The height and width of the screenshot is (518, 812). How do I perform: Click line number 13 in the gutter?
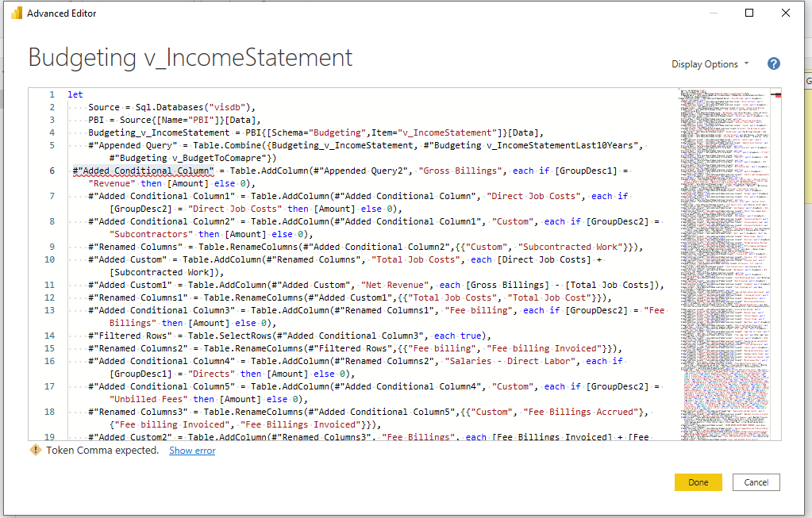tap(50, 310)
